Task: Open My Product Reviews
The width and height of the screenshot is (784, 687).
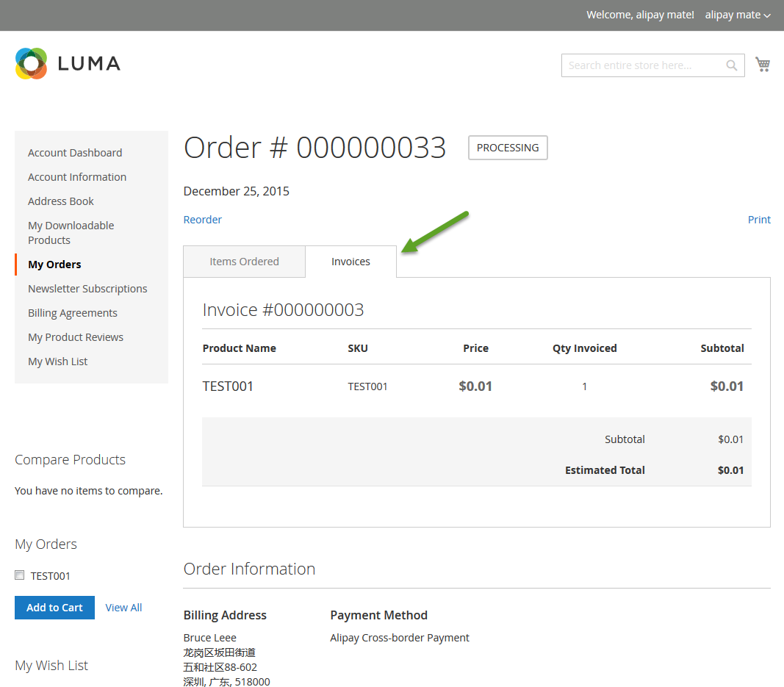Action: 75,337
